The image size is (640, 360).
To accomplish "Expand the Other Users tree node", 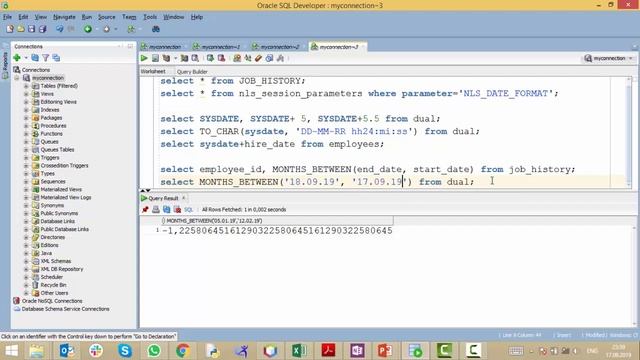I will click(26, 293).
